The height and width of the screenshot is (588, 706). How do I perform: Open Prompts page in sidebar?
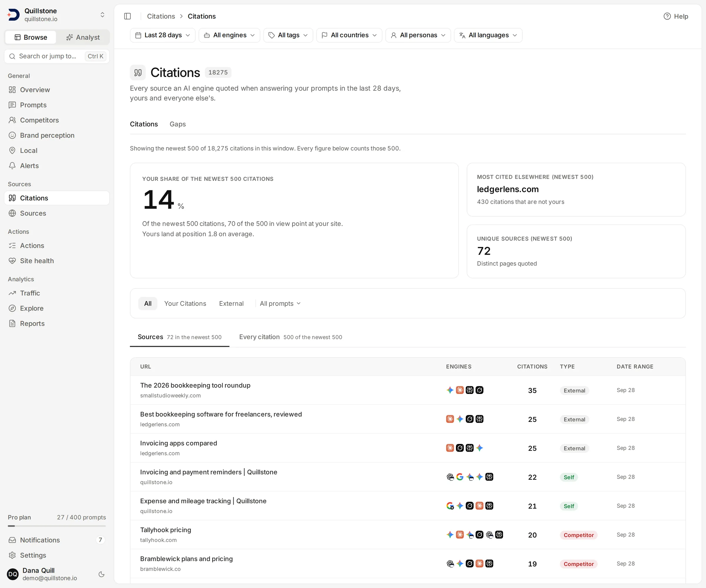click(57, 105)
